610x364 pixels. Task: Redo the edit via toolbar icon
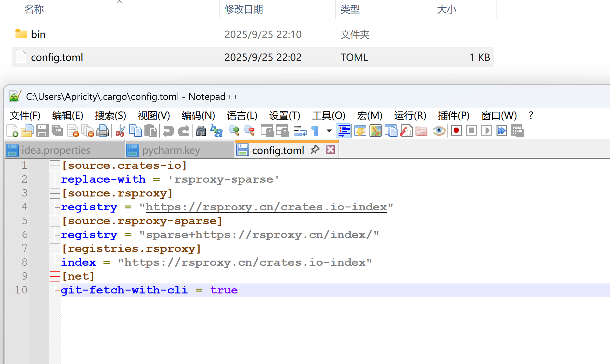point(184,131)
